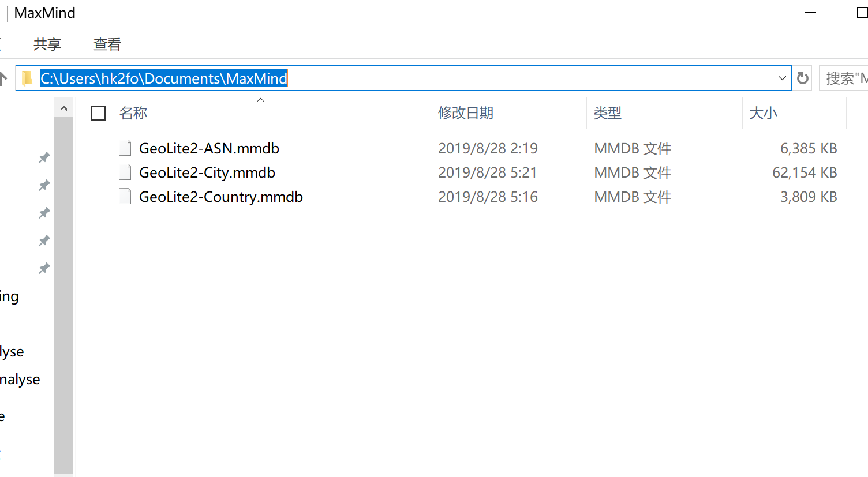Click the date 2019/8/28 5:16
Viewport: 868px width, 477px height.
point(488,197)
